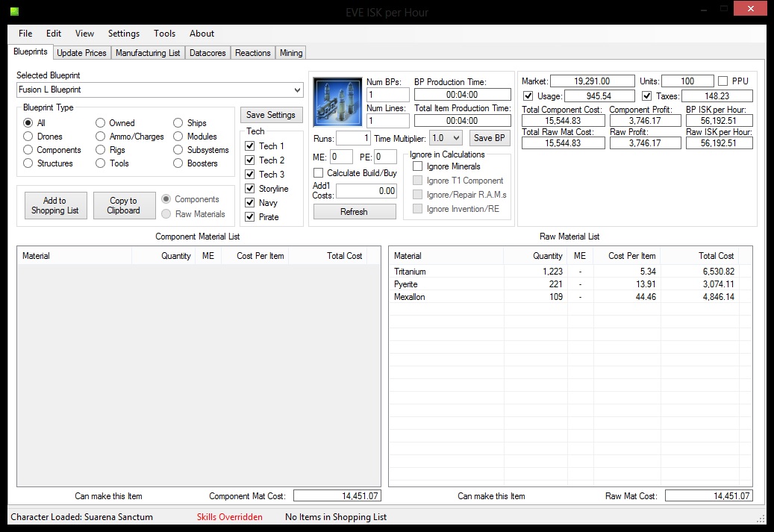Toggle the Tech 1 checkbox
The image size is (774, 532).
[x=250, y=146]
